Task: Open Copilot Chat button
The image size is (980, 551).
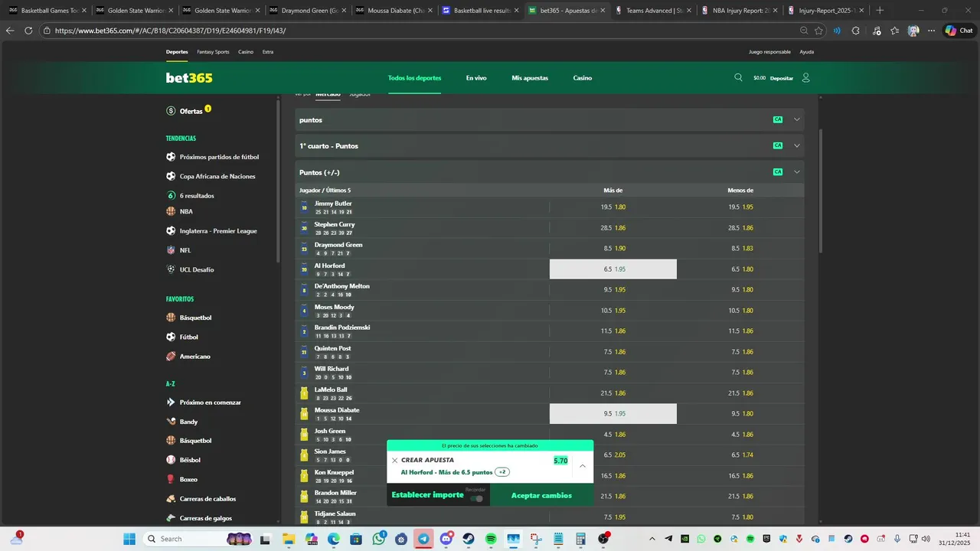Action: coord(959,31)
